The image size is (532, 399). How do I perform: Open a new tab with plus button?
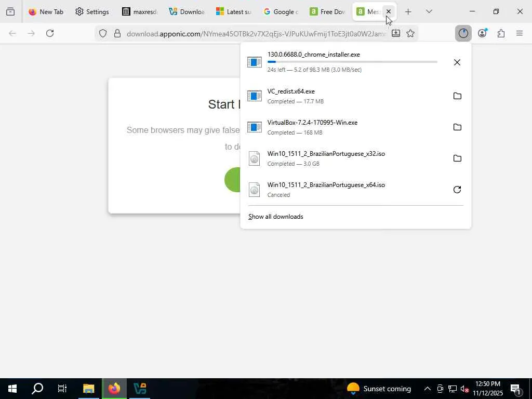tap(408, 12)
